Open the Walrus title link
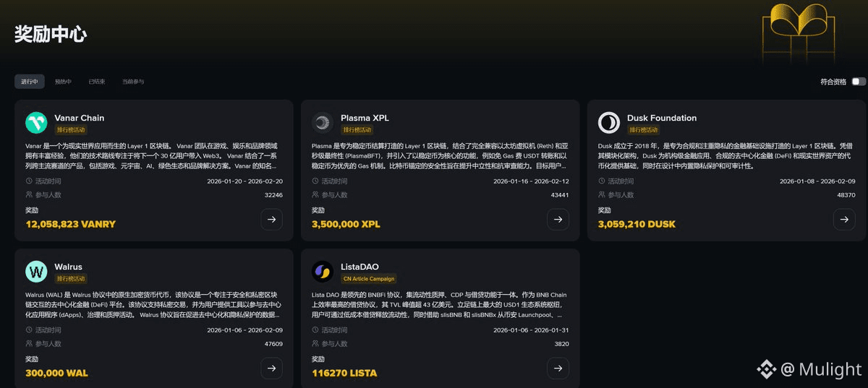Image resolution: width=868 pixels, height=388 pixels. pyautogui.click(x=69, y=267)
